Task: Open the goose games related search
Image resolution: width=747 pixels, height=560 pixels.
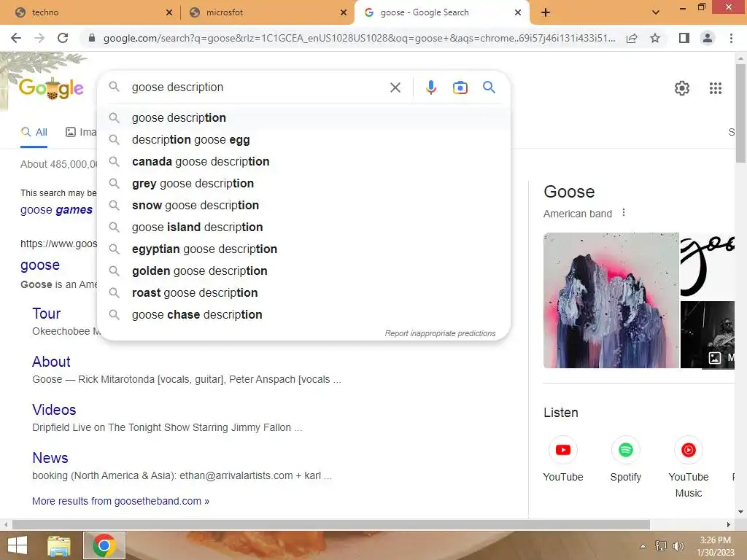Action: pyautogui.click(x=56, y=209)
